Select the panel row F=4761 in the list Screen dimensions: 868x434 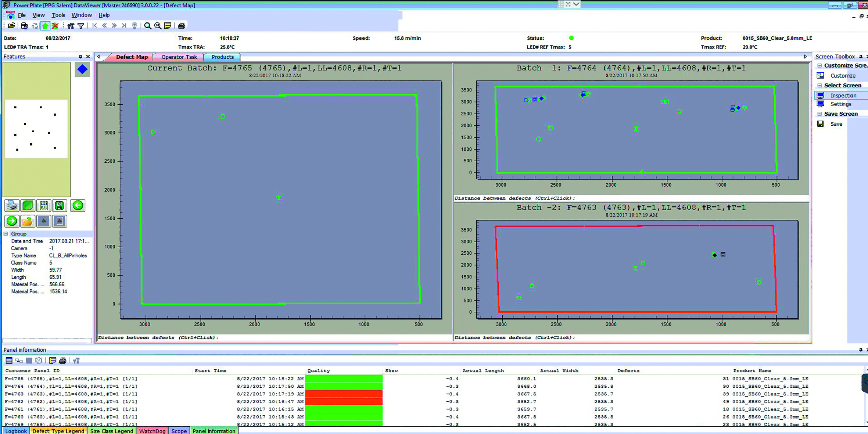pyautogui.click(x=434, y=409)
